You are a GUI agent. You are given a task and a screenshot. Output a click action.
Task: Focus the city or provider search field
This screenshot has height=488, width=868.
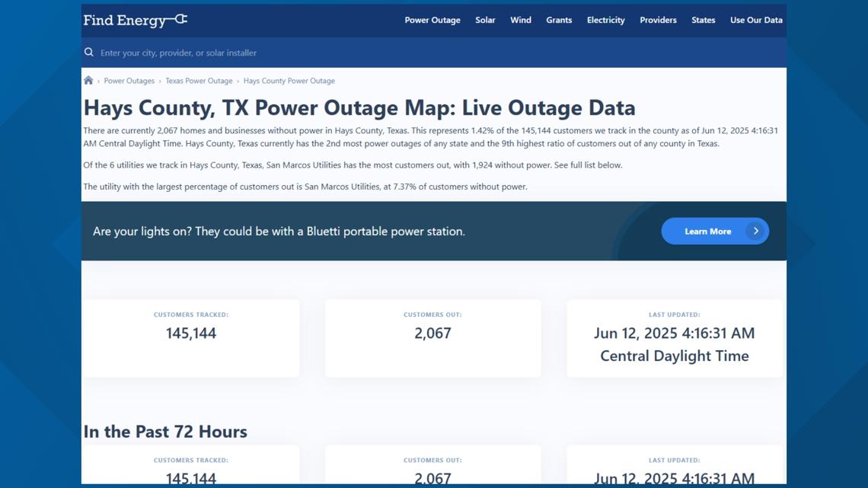pyautogui.click(x=434, y=53)
